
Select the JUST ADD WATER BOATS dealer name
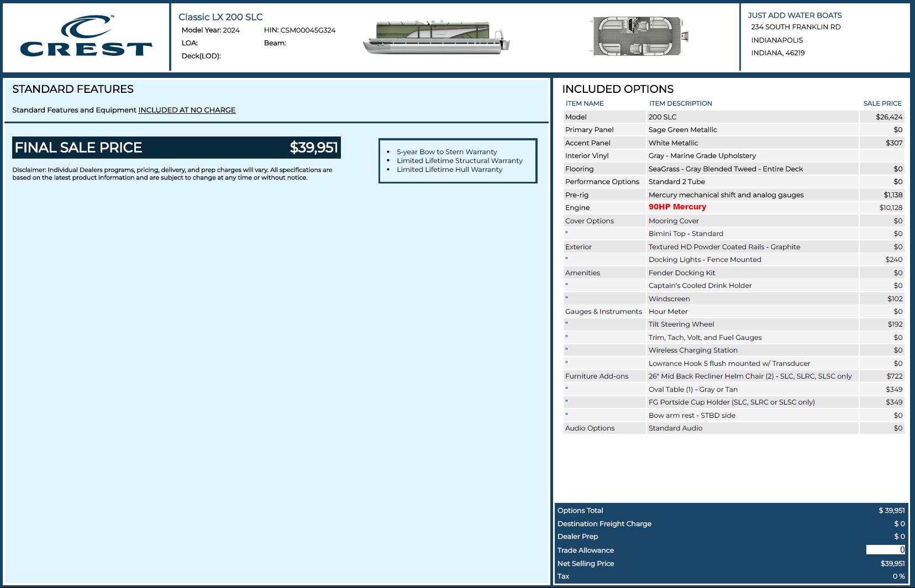point(795,15)
